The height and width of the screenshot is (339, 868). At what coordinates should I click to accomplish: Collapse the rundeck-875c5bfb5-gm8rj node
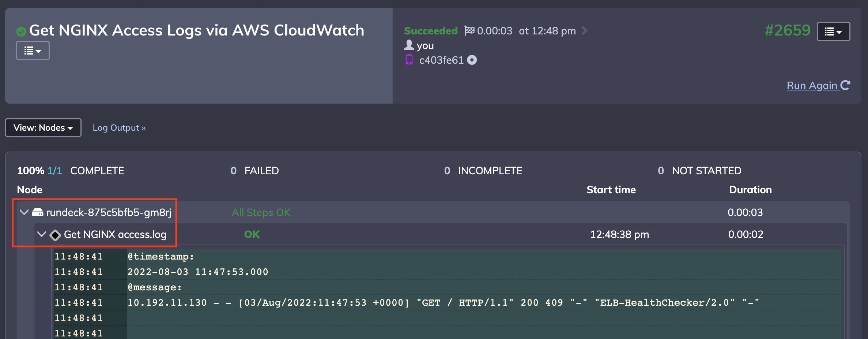pyautogui.click(x=24, y=212)
